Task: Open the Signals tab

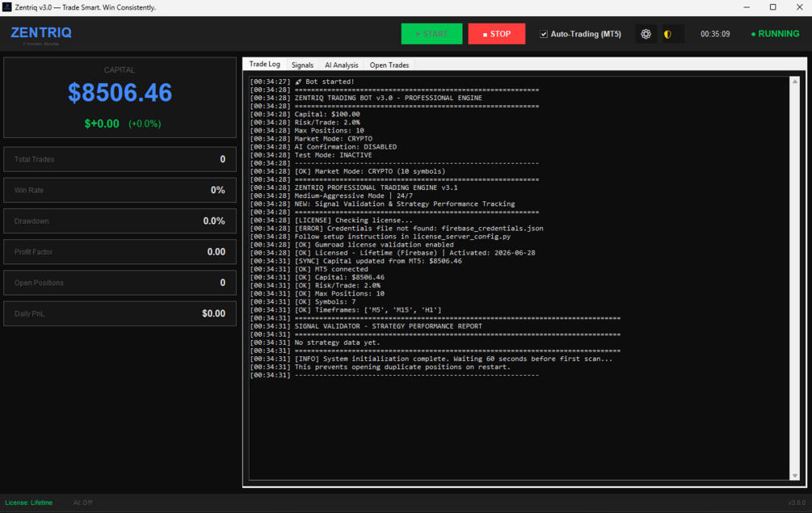Action: click(x=302, y=65)
